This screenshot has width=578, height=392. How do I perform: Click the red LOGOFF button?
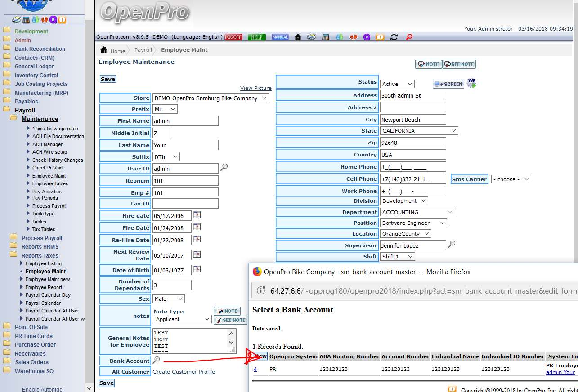tap(233, 37)
